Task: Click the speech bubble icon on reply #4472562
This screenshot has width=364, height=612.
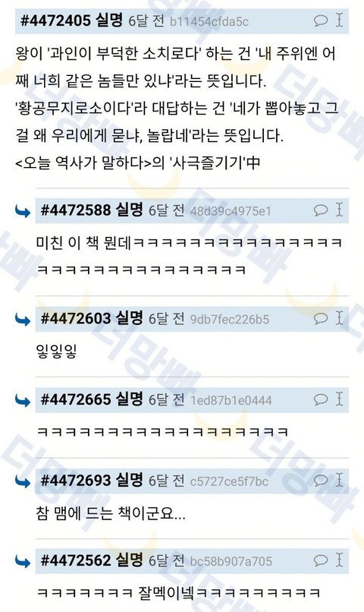Action: [321, 561]
